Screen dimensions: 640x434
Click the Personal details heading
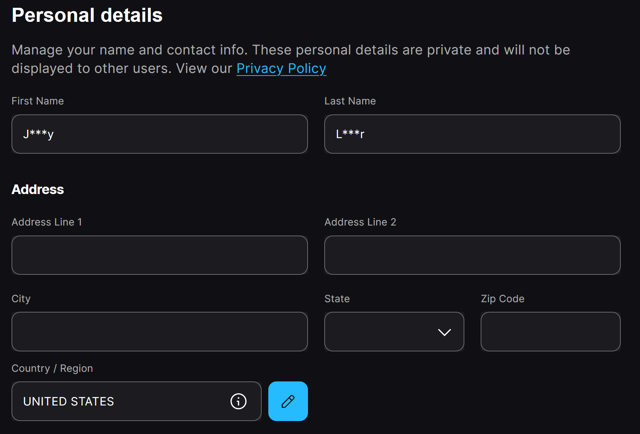pyautogui.click(x=87, y=16)
